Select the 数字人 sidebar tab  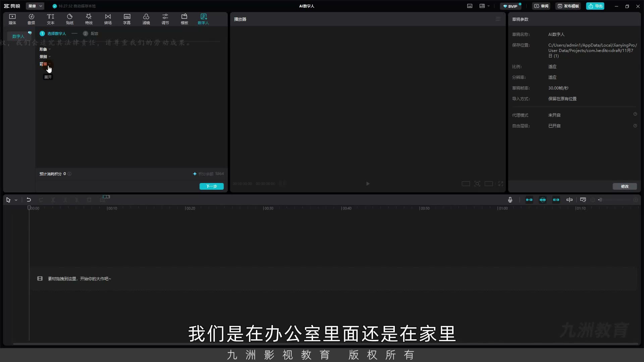point(18,36)
